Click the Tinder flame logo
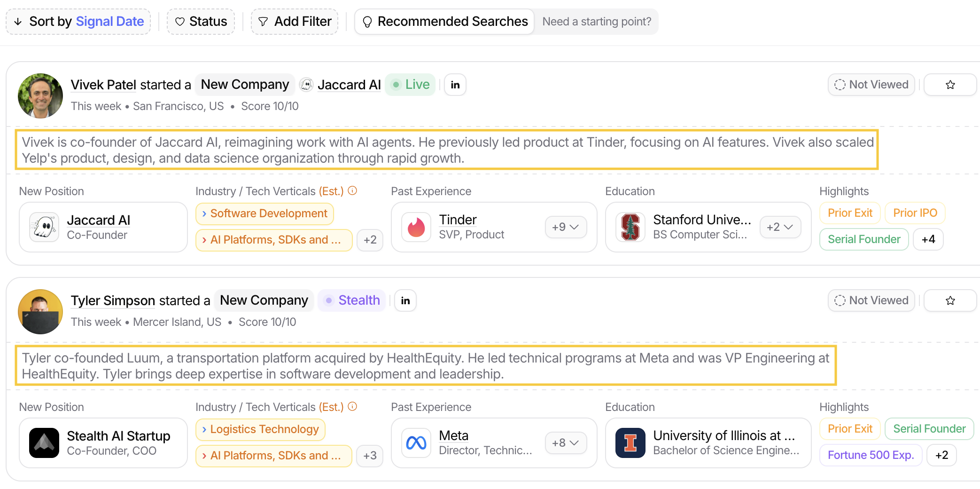Image resolution: width=980 pixels, height=489 pixels. click(416, 227)
